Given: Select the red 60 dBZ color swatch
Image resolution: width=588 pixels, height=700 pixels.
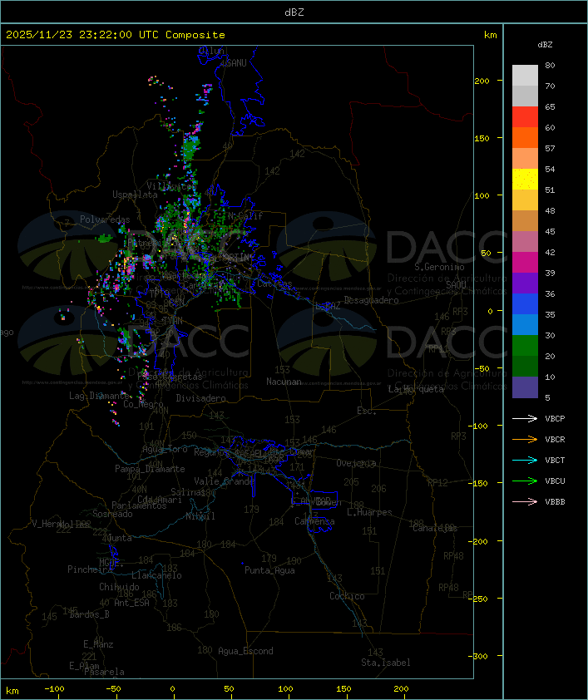Looking at the screenshot, I should tap(525, 117).
